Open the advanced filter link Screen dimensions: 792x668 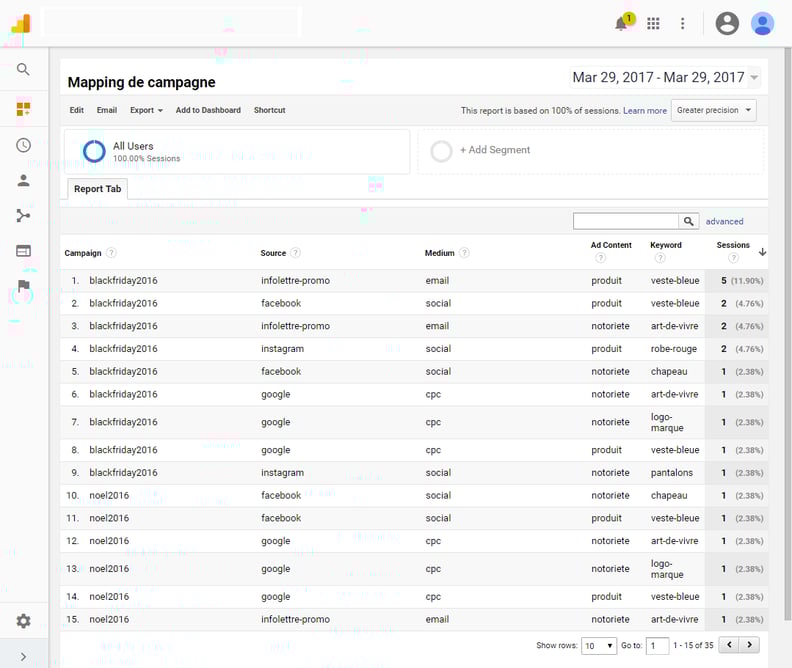(724, 221)
